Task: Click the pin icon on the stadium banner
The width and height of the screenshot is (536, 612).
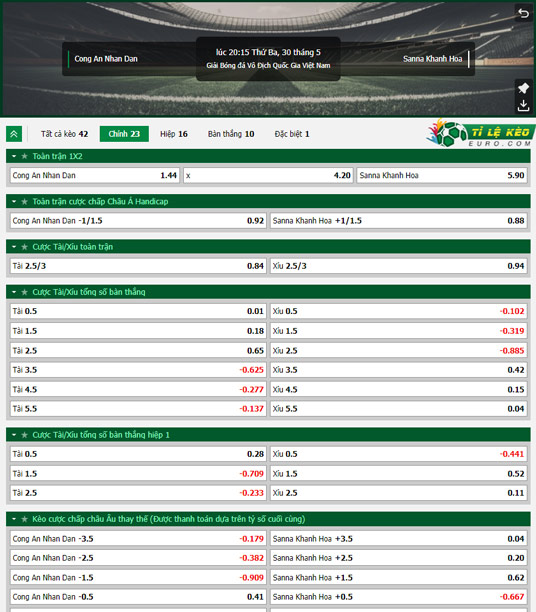Action: (523, 88)
